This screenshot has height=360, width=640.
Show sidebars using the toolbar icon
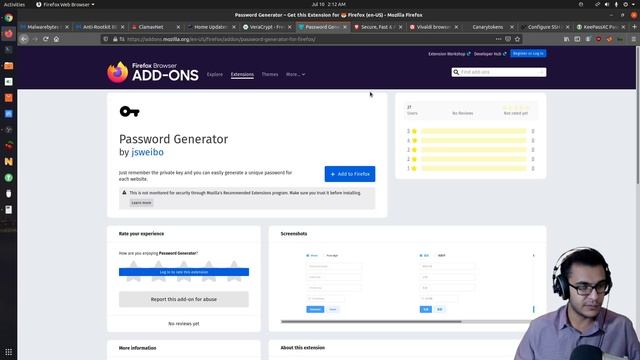(x=577, y=39)
